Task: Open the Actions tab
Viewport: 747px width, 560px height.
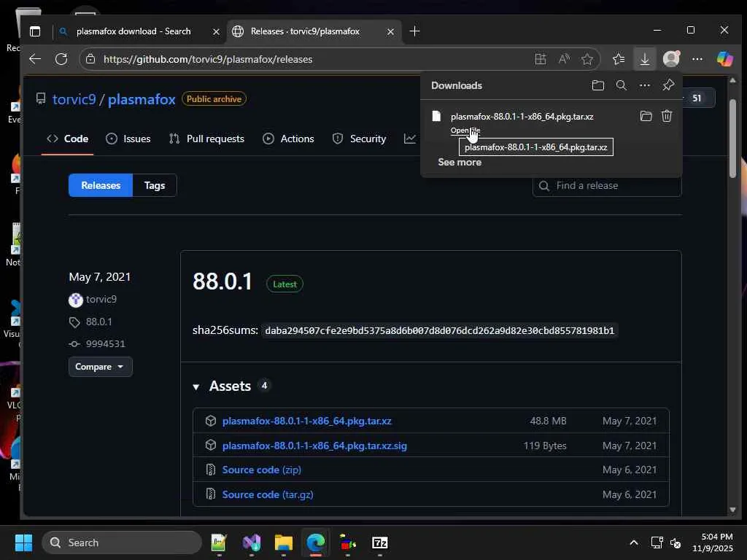Action: coord(288,139)
